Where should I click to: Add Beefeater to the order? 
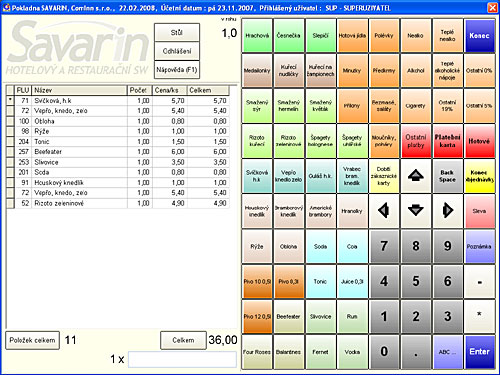288,316
